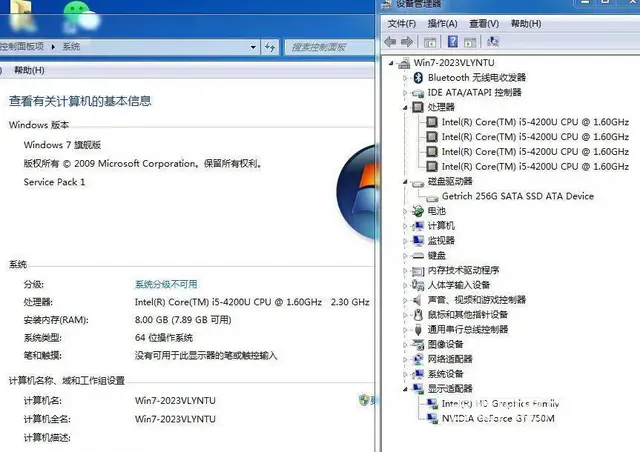The height and width of the screenshot is (452, 640).
Task: Click the 监视器 monitor icon
Action: coord(418,240)
